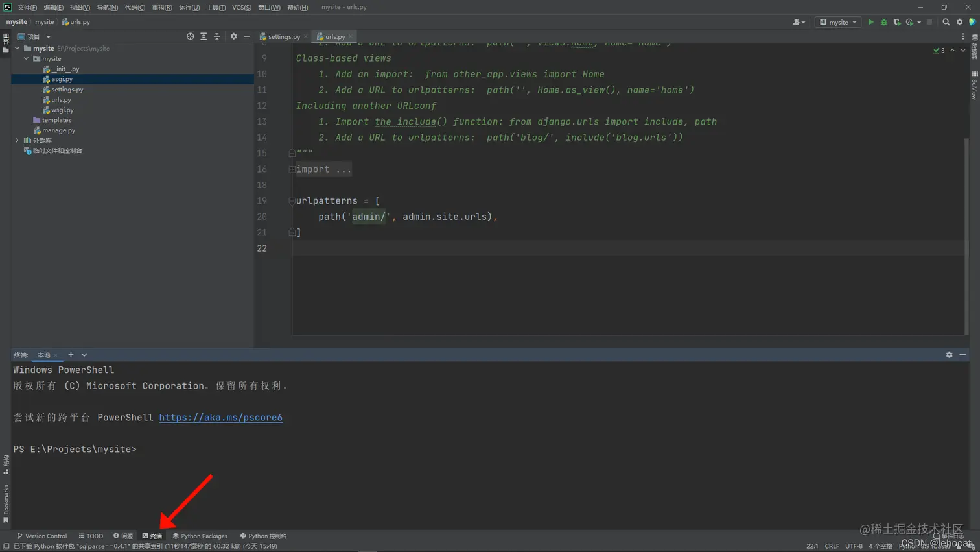Collapse the mysite root project folder
Screen dimensions: 980x552
pos(17,48)
